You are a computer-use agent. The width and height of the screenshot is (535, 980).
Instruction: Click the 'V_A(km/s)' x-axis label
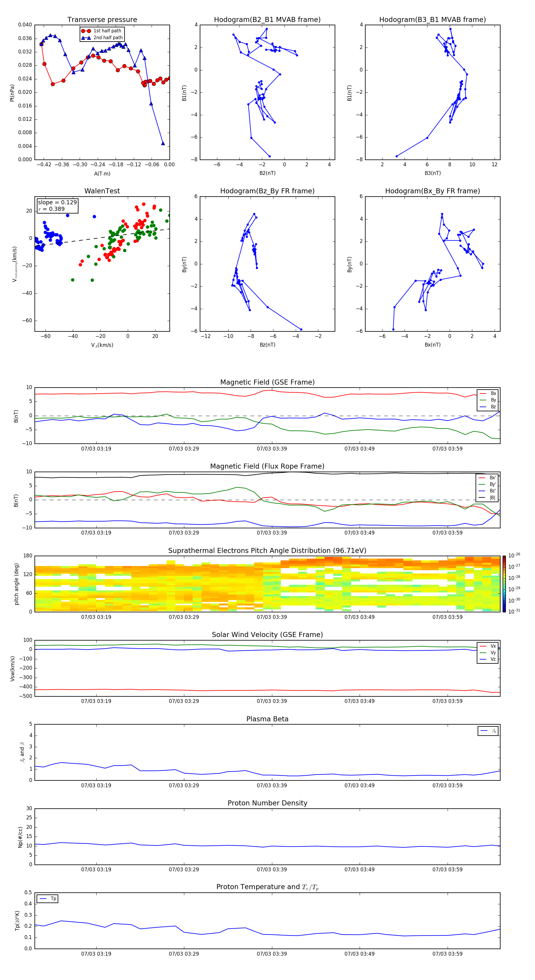point(102,345)
